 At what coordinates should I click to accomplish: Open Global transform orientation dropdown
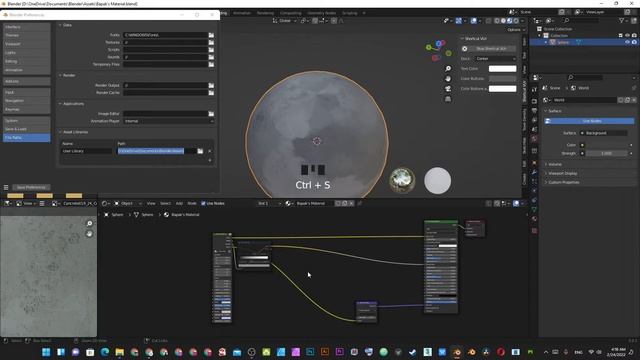284,20
